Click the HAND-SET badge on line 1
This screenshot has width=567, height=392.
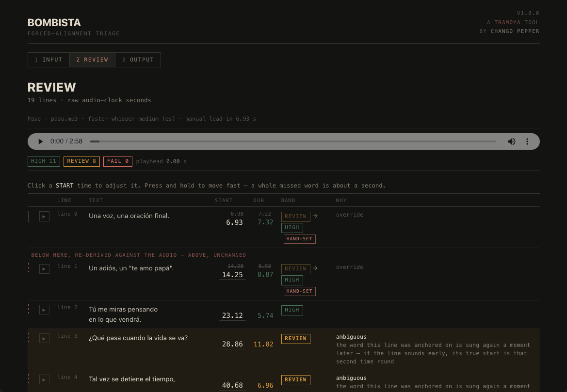click(x=299, y=291)
